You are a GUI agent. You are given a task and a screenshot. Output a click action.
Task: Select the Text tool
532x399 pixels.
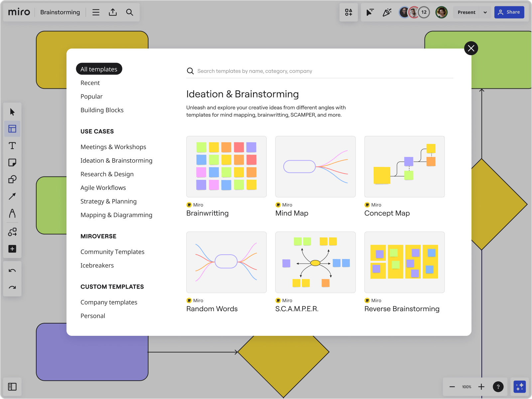point(12,146)
